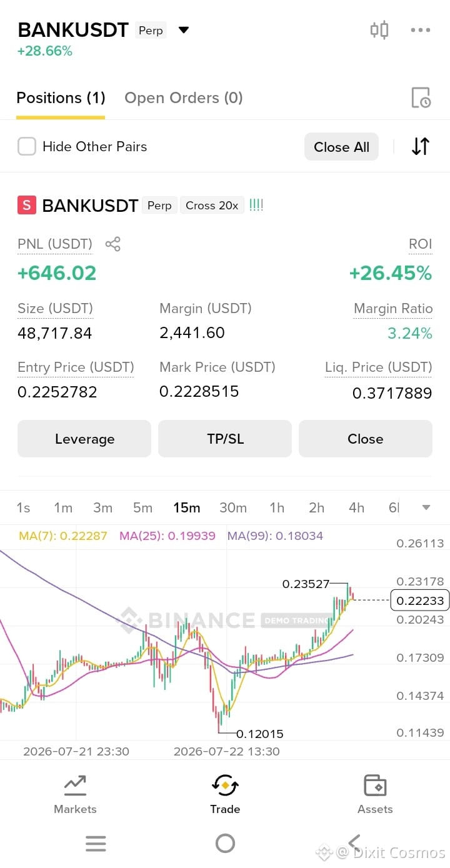Tap the MA(7): 0.22287 indicator label

pyautogui.click(x=63, y=536)
